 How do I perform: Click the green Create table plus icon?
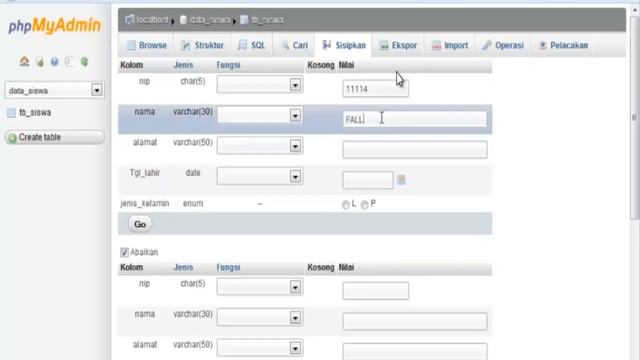click(x=12, y=138)
